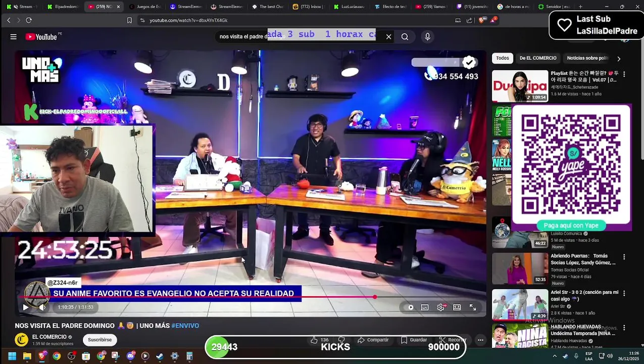This screenshot has height=364, width=644.
Task: Click the Suscribirse button
Action: point(100,340)
